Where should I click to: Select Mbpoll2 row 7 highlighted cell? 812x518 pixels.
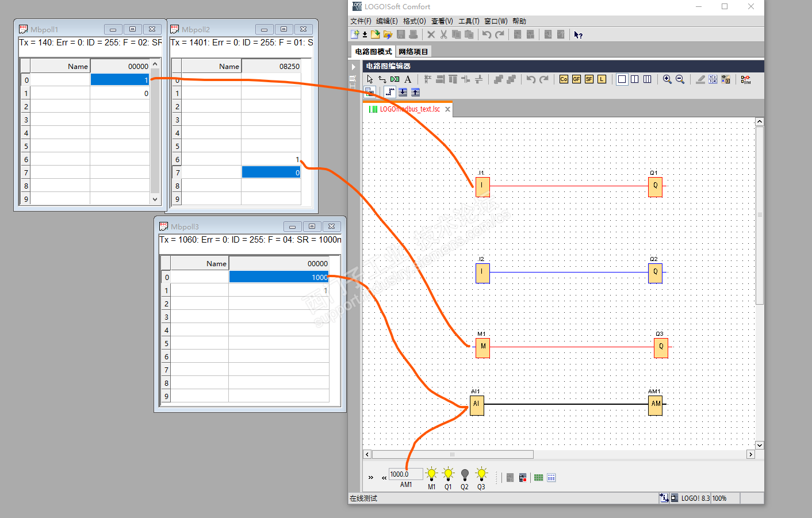(x=271, y=172)
